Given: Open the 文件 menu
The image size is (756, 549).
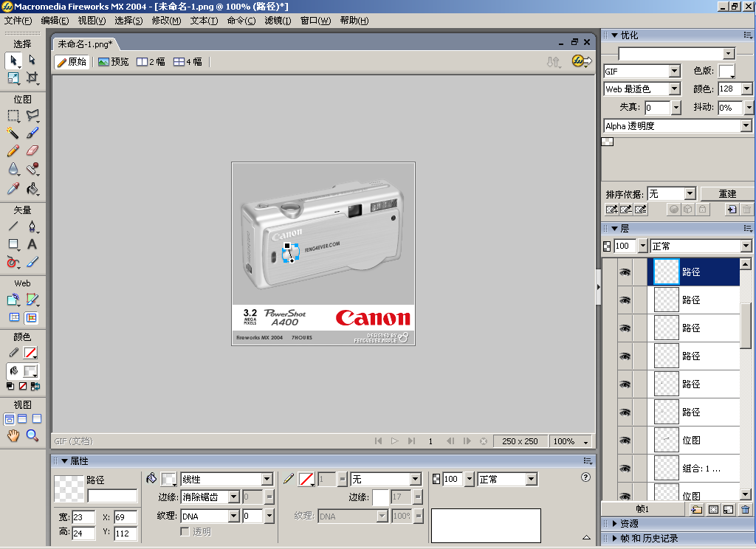Looking at the screenshot, I should pyautogui.click(x=18, y=21).
